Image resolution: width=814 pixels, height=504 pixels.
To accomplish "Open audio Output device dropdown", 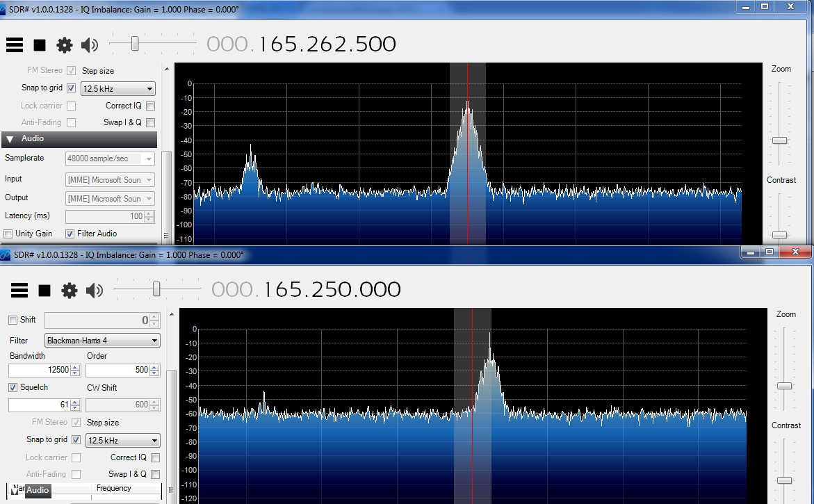I will pyautogui.click(x=110, y=199).
